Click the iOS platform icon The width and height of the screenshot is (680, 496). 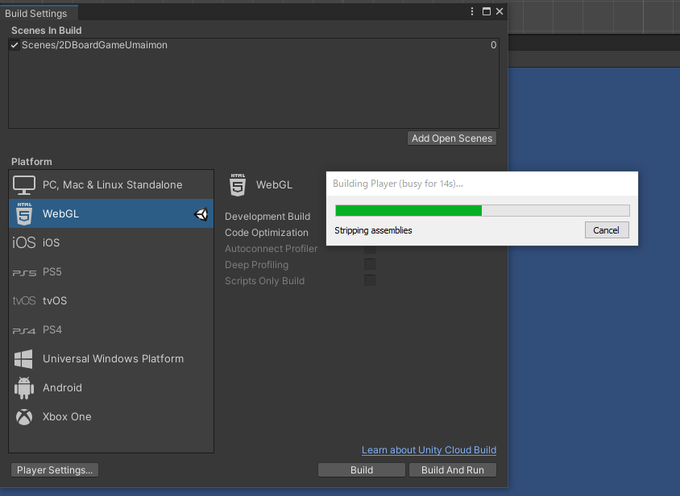[x=24, y=243]
